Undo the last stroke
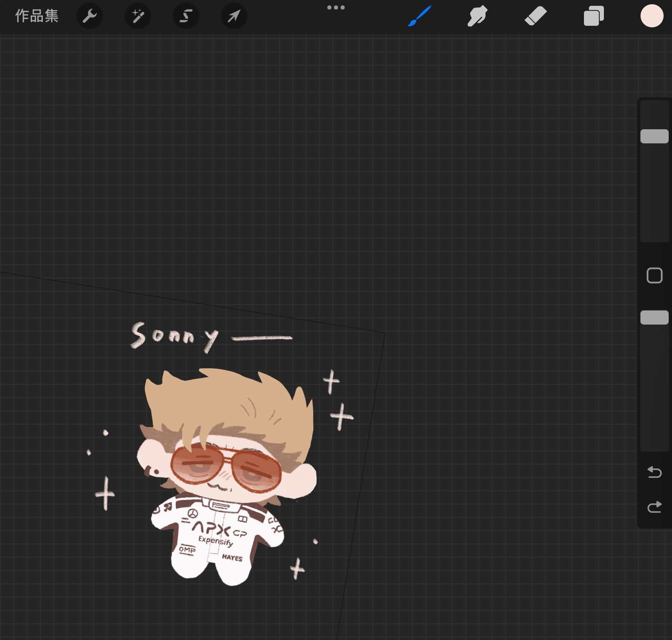This screenshot has width=672, height=640. coord(654,472)
